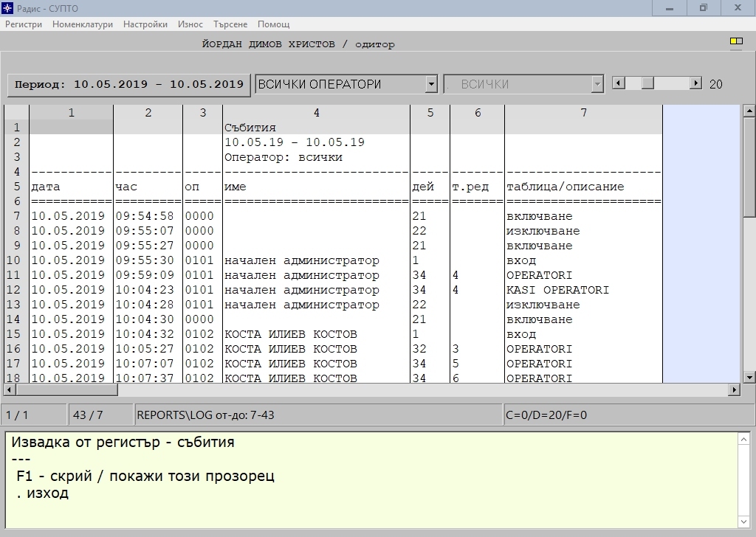The height and width of the screenshot is (537, 756).
Task: Click the table's vertical scrollbar thumb
Action: (749, 167)
